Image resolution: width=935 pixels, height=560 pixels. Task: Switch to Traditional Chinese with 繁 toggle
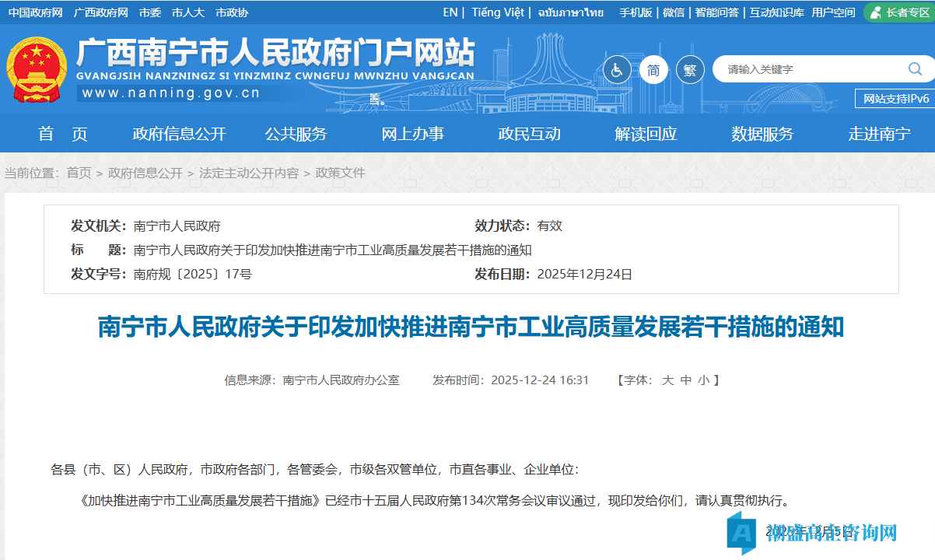coord(689,69)
